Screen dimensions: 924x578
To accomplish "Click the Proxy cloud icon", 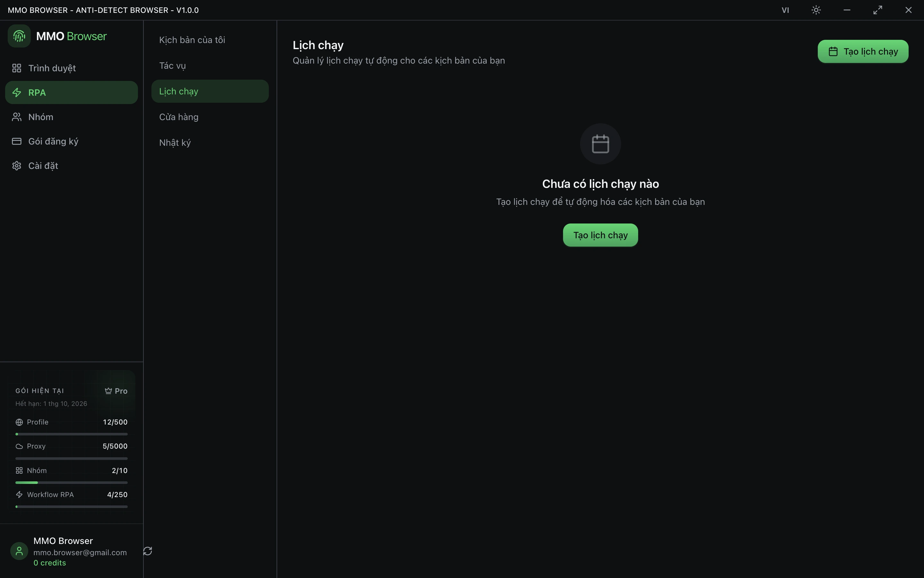I will (19, 446).
